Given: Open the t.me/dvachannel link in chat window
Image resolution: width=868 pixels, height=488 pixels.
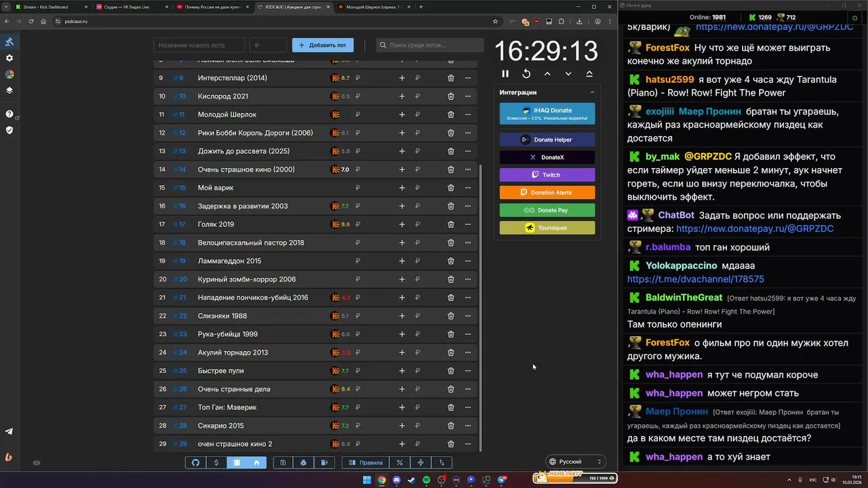Looking at the screenshot, I should [696, 279].
